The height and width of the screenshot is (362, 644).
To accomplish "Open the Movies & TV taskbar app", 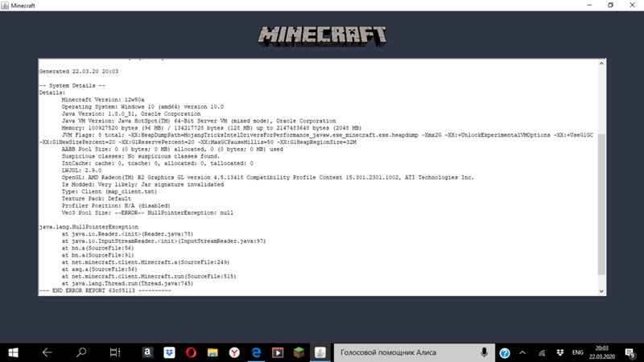I will click(278, 352).
